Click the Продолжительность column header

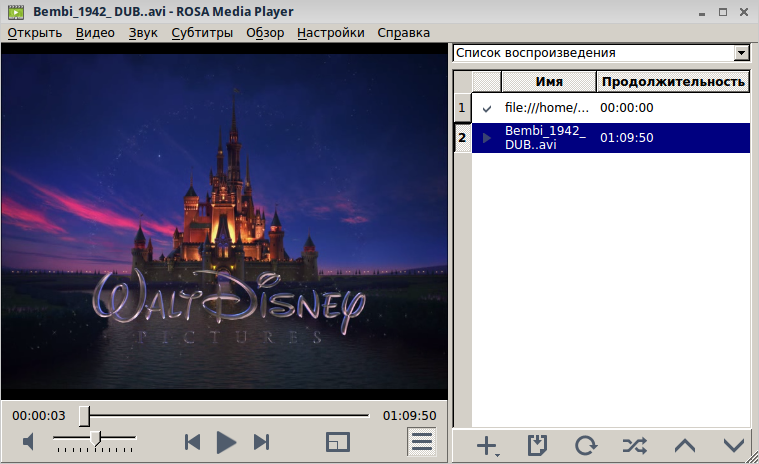pos(673,82)
